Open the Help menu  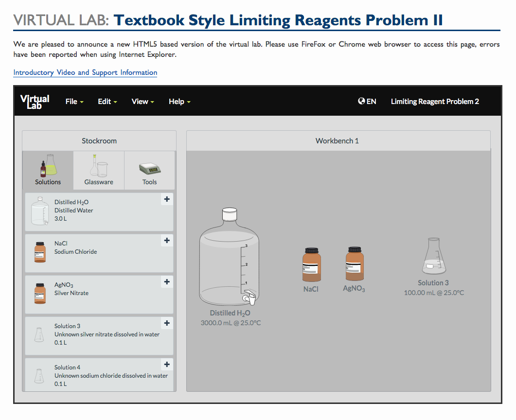coord(177,101)
